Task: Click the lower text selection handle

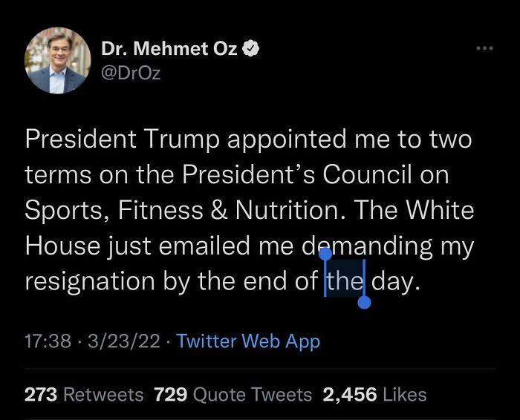Action: 364,301
